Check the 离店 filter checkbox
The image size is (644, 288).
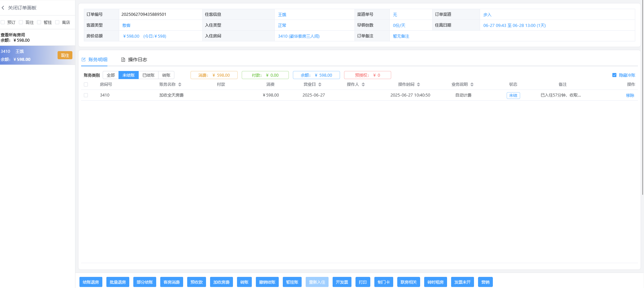(57, 22)
